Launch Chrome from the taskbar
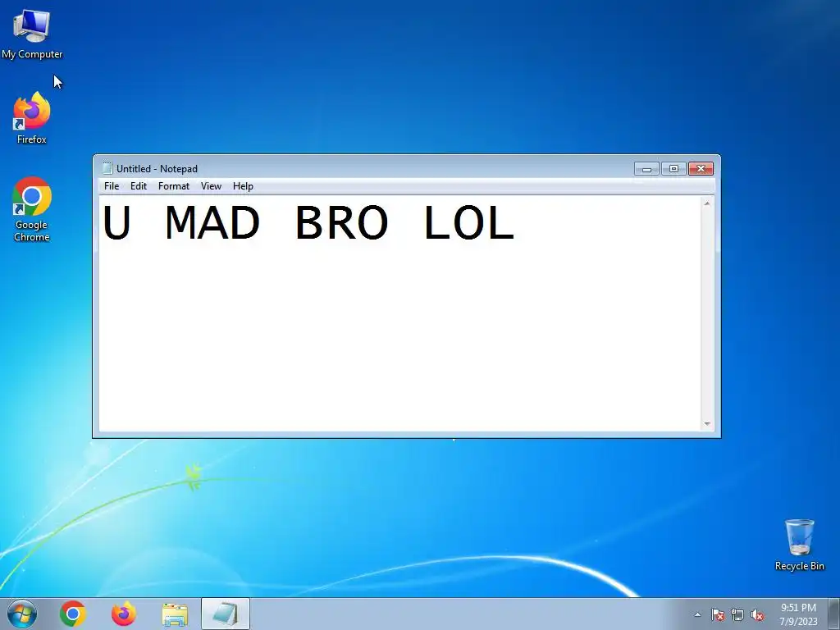Viewport: 840px width, 630px height. pos(73,614)
